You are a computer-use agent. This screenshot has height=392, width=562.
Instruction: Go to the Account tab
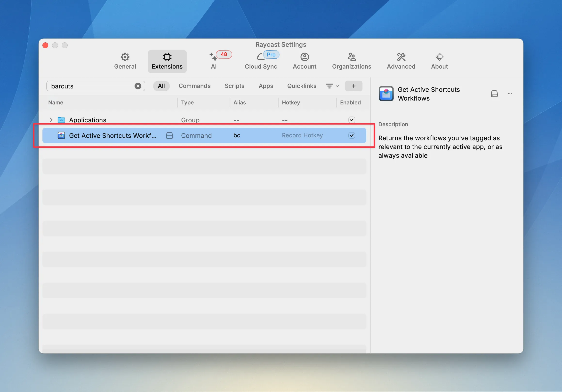[x=305, y=61]
